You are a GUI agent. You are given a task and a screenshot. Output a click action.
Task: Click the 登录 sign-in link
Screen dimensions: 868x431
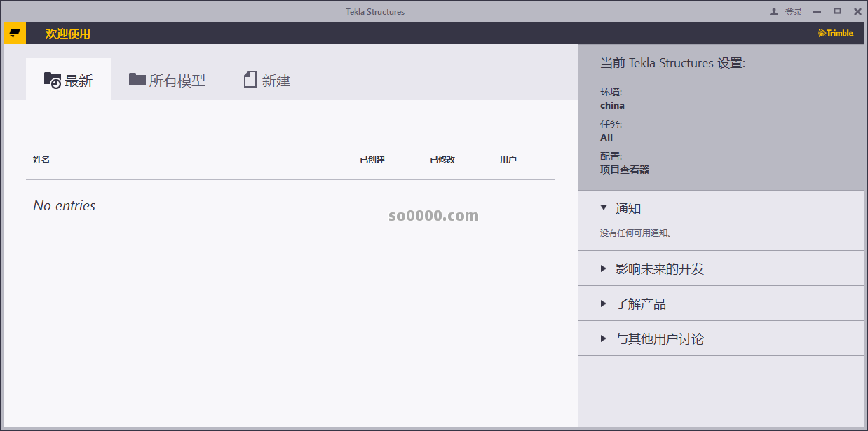[x=794, y=12]
